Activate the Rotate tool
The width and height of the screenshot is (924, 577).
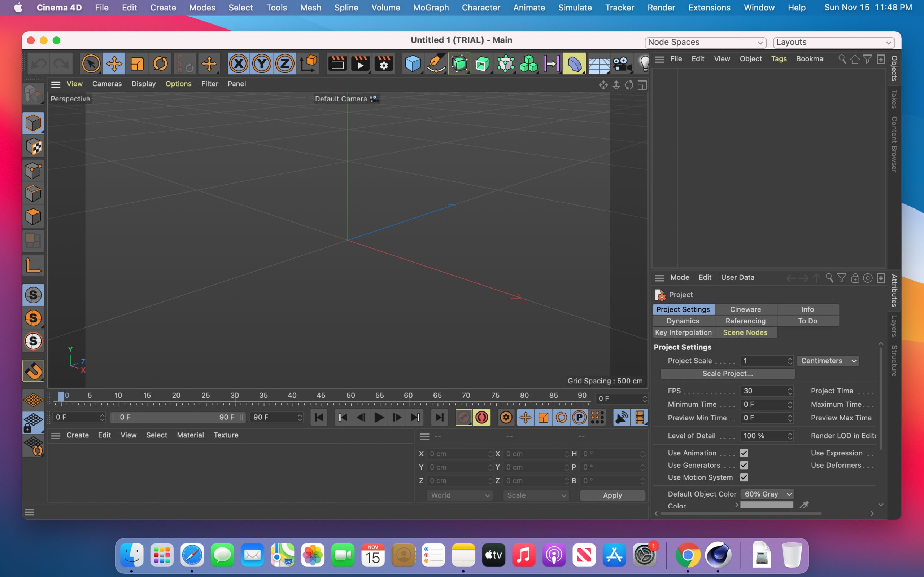(x=160, y=63)
